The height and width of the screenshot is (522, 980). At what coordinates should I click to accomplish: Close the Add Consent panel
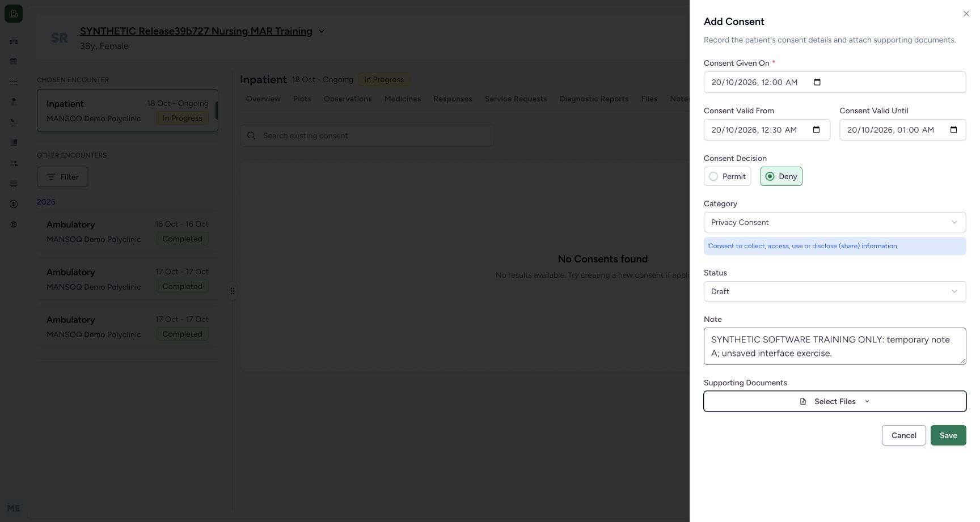(x=966, y=14)
